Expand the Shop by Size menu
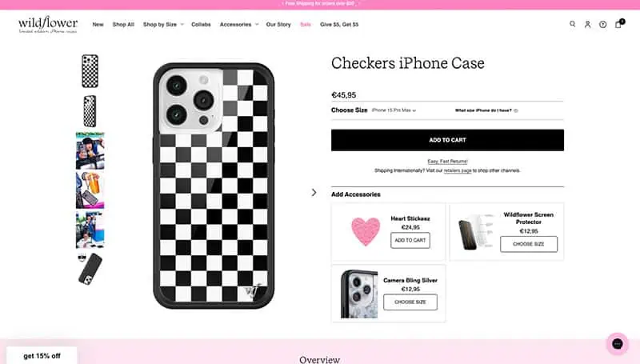The width and height of the screenshot is (640, 364). [163, 25]
